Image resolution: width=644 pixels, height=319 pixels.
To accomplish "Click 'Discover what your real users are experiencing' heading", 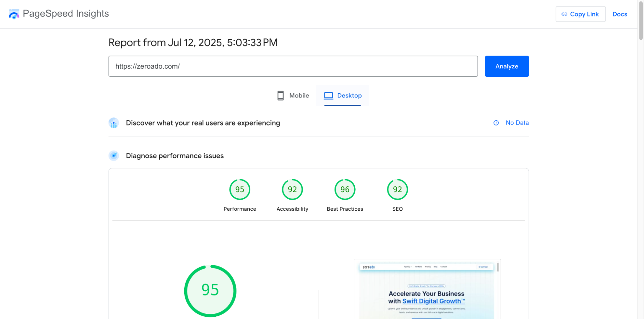I will click(x=203, y=123).
